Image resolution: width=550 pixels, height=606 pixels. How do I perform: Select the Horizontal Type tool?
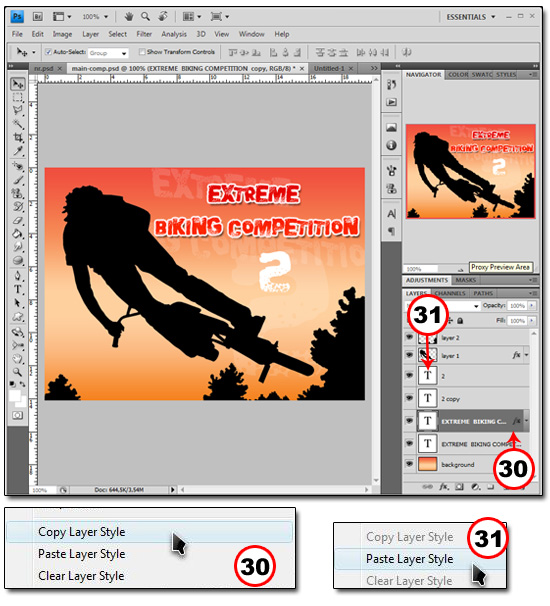(17, 289)
